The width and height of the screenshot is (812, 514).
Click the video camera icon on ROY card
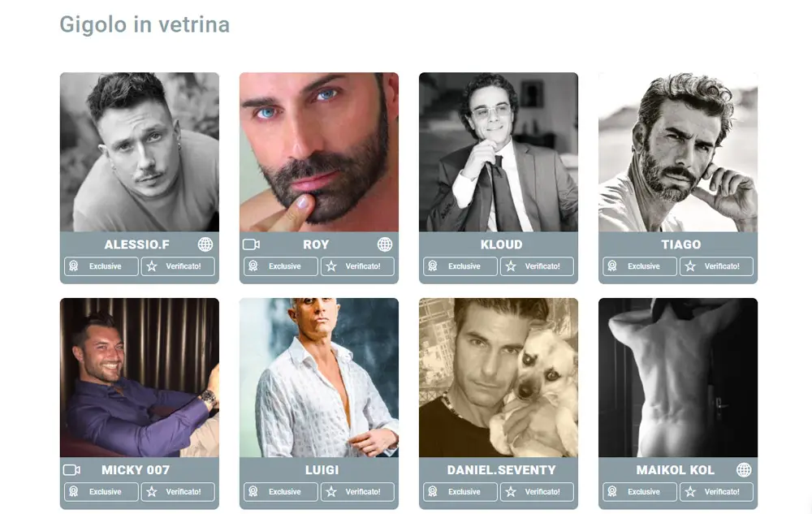(251, 244)
